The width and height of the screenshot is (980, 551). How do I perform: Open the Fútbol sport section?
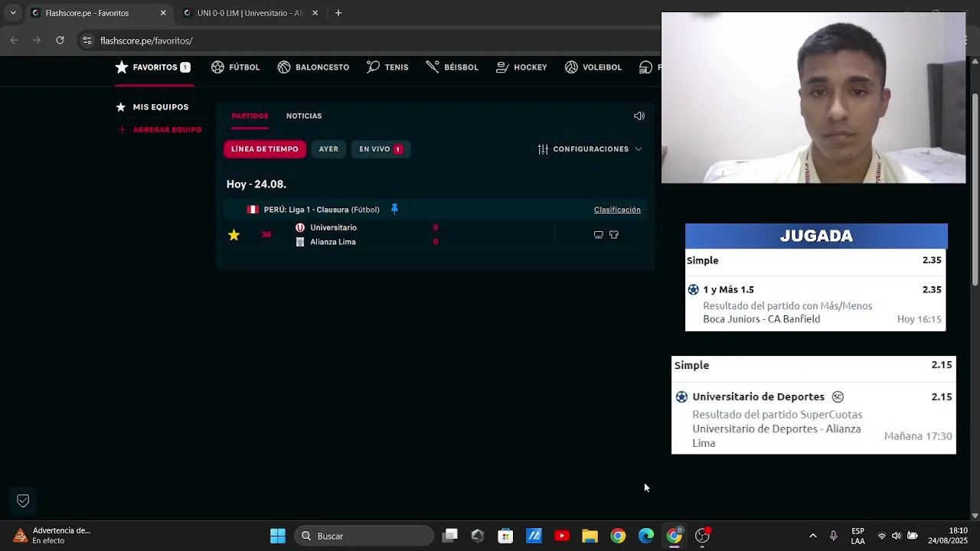[236, 67]
